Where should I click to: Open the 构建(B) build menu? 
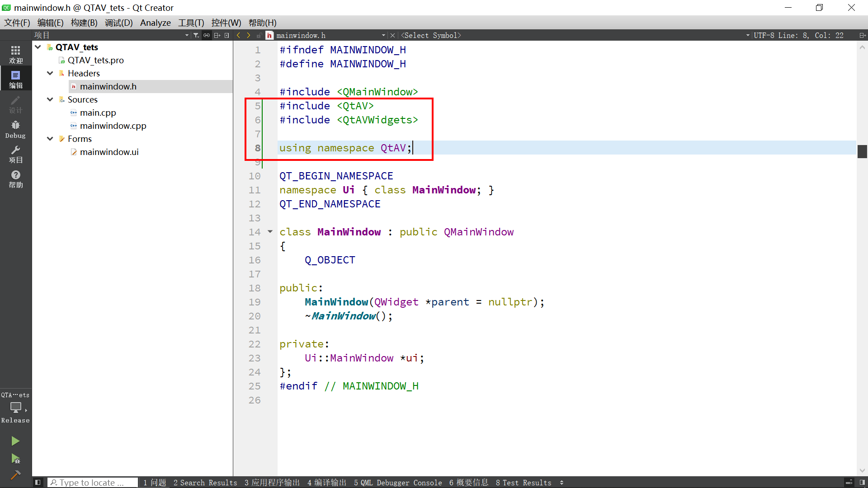84,23
